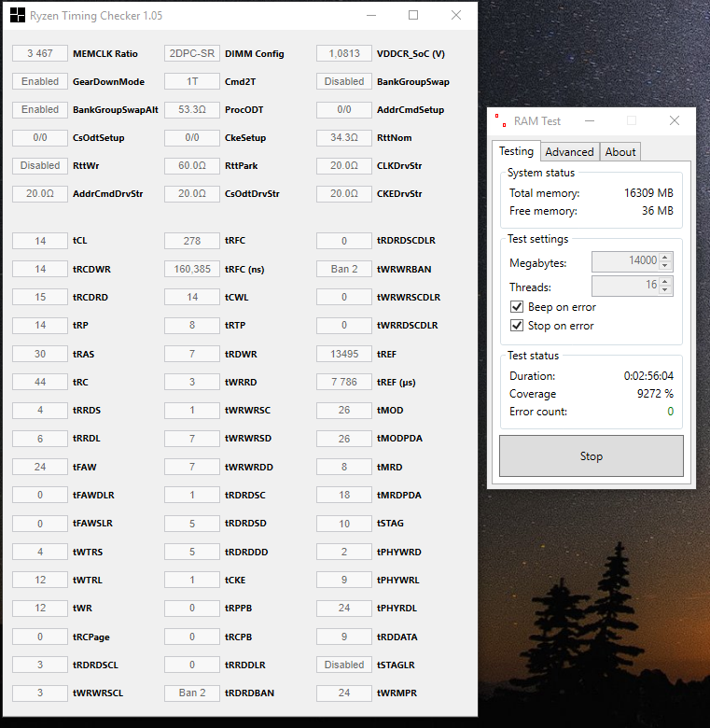The width and height of the screenshot is (710, 728).
Task: Select the tRFC value 278
Action: click(192, 241)
